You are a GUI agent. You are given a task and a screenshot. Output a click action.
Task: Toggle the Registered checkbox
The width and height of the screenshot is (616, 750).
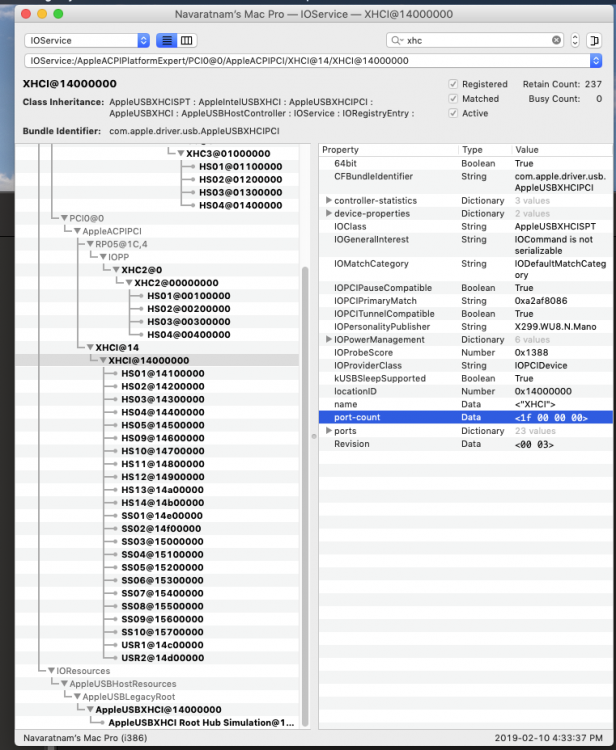tap(453, 84)
